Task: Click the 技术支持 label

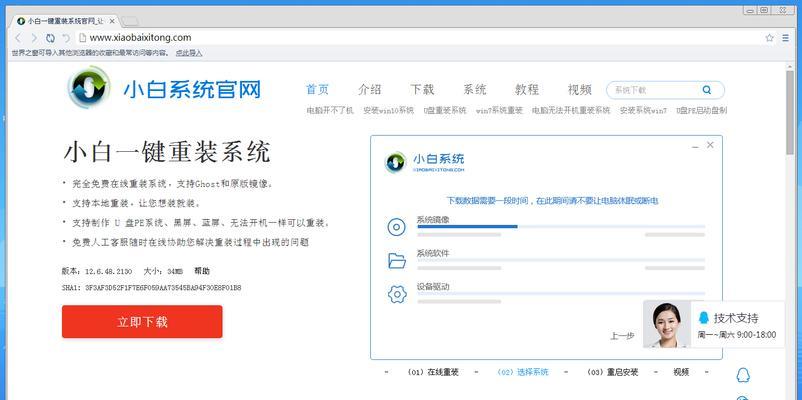Action: click(736, 318)
